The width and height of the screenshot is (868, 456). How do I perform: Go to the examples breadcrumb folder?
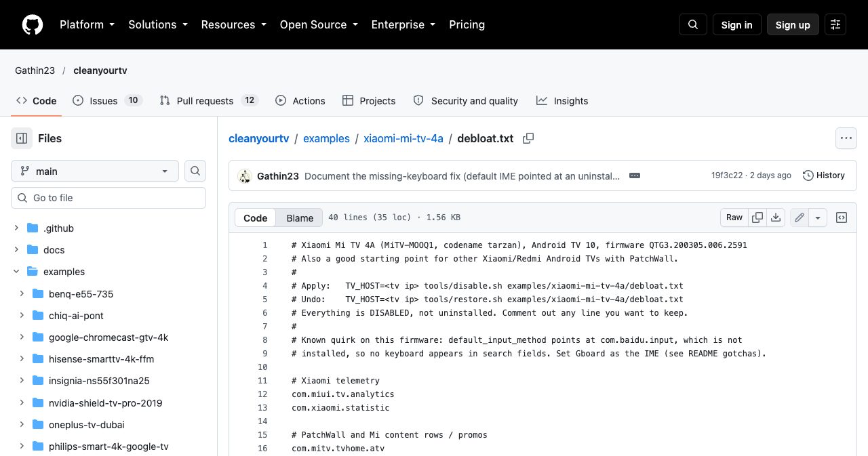[326, 138]
